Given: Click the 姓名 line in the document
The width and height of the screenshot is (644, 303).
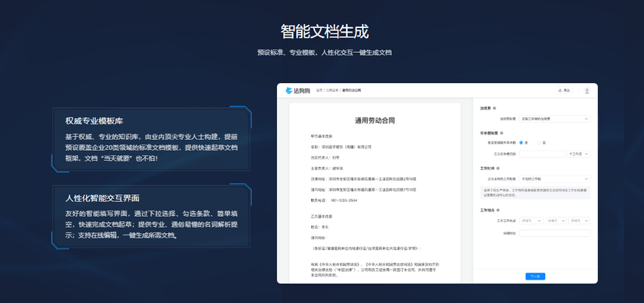Looking at the screenshot, I should [x=320, y=227].
